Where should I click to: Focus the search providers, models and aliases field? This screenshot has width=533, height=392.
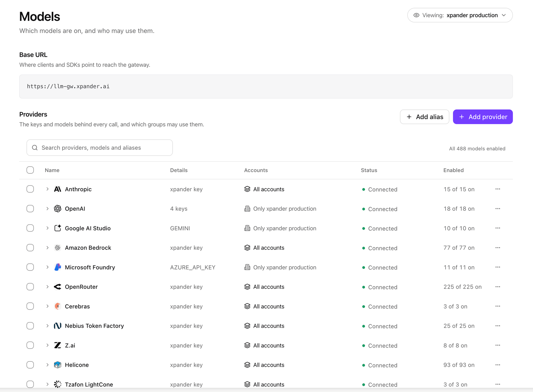pyautogui.click(x=99, y=148)
